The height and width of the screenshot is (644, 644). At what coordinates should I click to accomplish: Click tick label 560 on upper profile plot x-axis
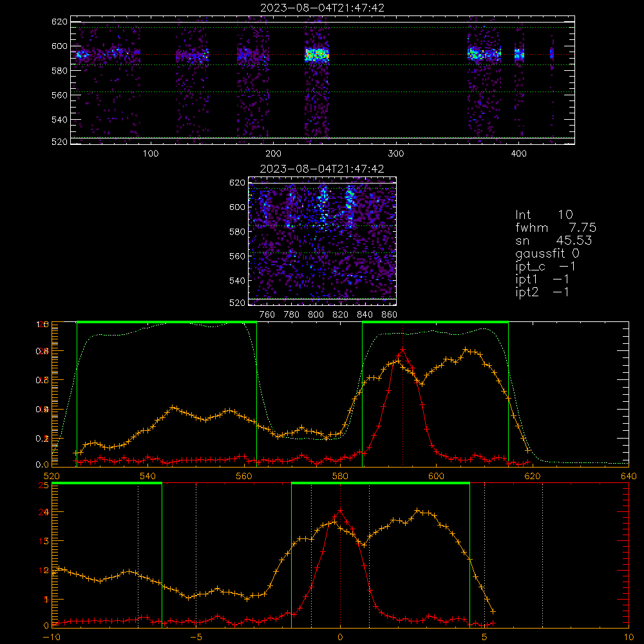click(244, 476)
